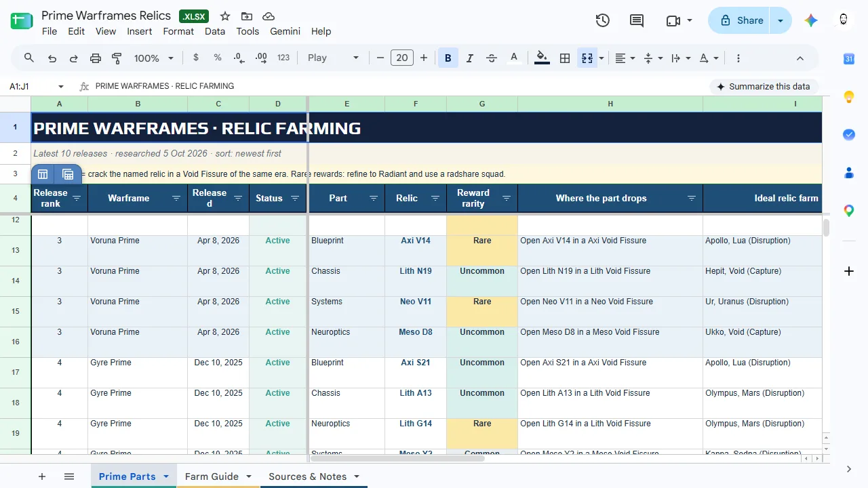Expand the Name Box dropdown arrow

point(61,87)
